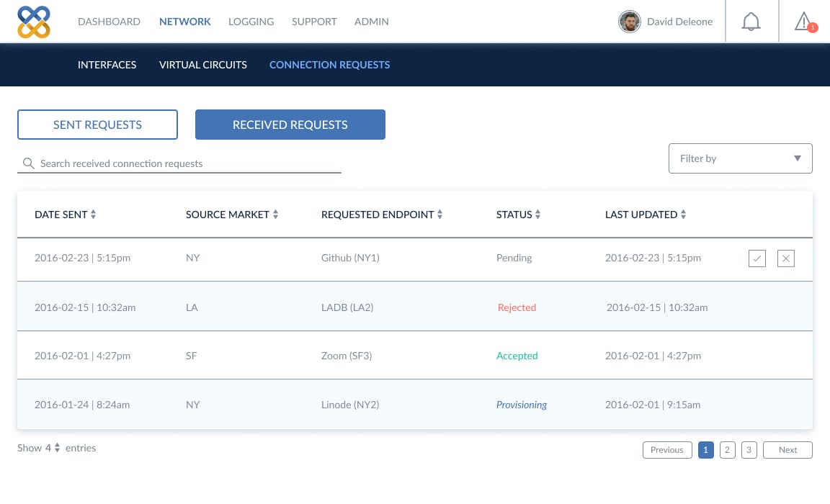
Task: Click the Status column header label
Action: [514, 214]
